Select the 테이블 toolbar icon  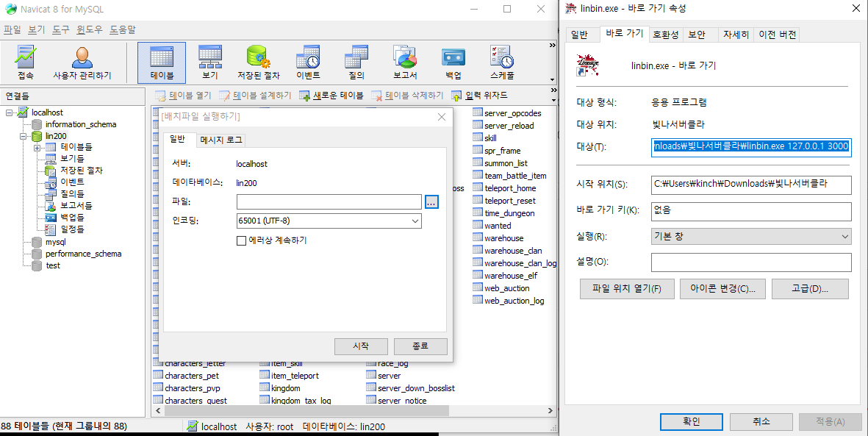pyautogui.click(x=162, y=63)
